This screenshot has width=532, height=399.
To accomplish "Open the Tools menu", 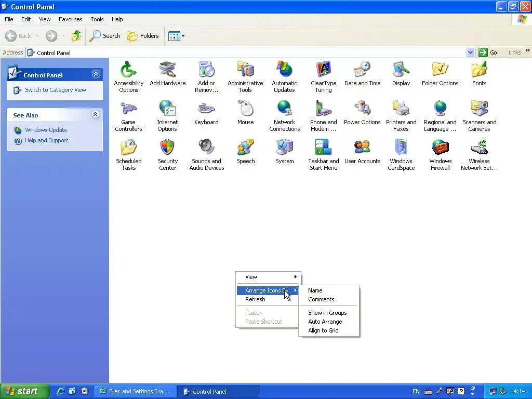I will coord(97,19).
